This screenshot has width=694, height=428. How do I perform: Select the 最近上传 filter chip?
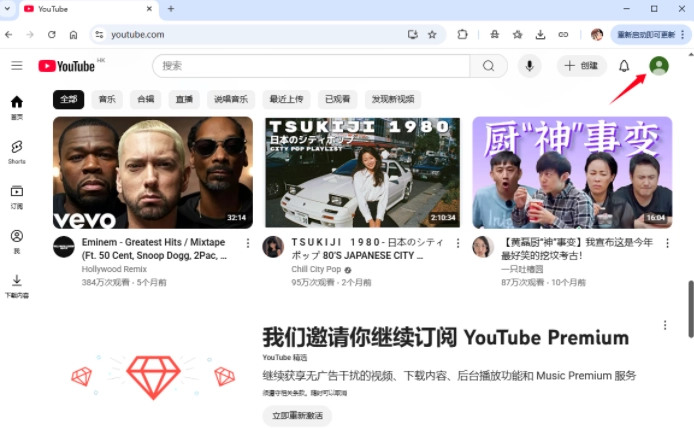(x=287, y=100)
